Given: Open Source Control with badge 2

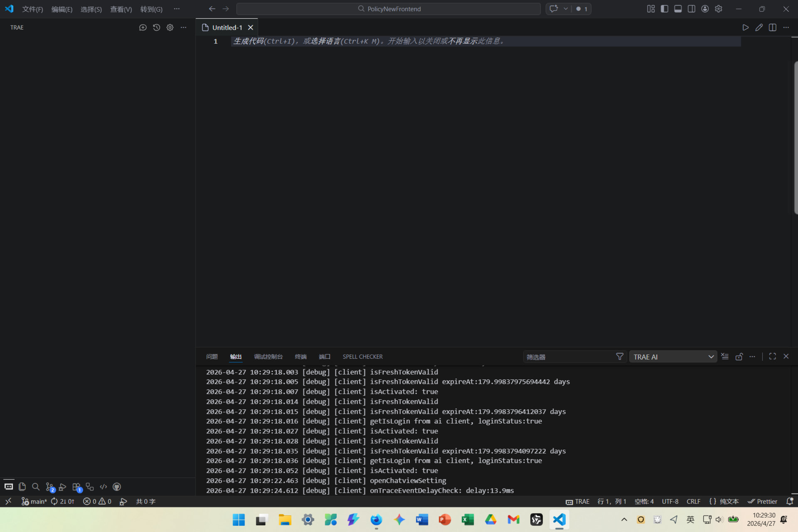Looking at the screenshot, I should [x=50, y=487].
